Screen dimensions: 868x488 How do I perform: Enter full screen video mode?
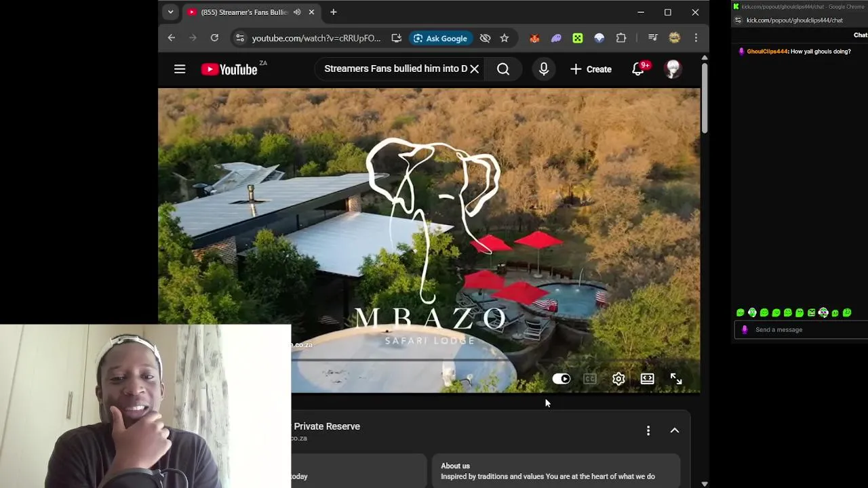[x=676, y=379]
